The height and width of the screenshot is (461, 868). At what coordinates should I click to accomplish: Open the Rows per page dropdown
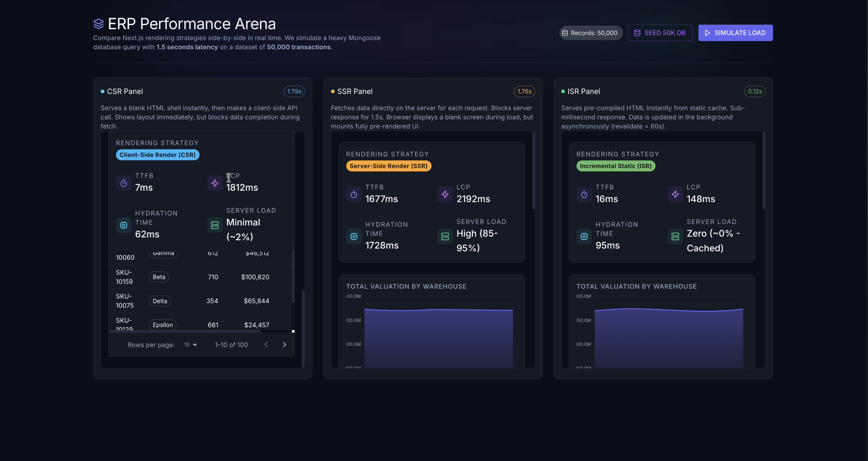click(x=191, y=344)
